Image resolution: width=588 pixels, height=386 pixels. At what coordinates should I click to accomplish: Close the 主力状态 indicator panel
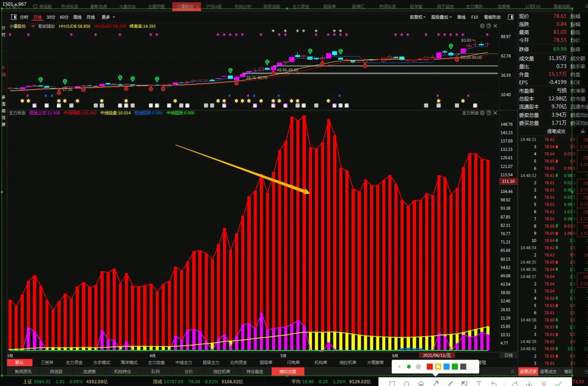[495, 113]
